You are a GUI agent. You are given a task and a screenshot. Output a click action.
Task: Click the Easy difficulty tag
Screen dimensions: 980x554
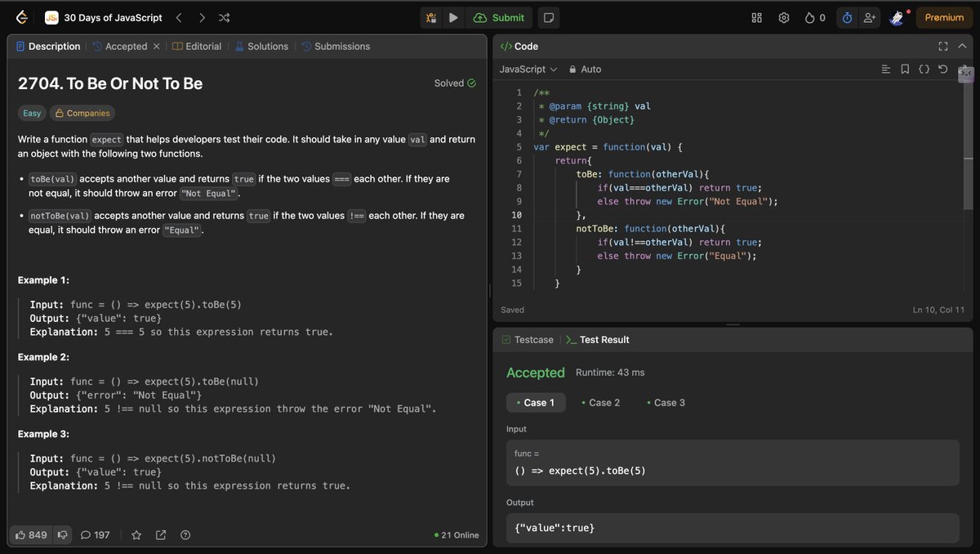pos(32,114)
